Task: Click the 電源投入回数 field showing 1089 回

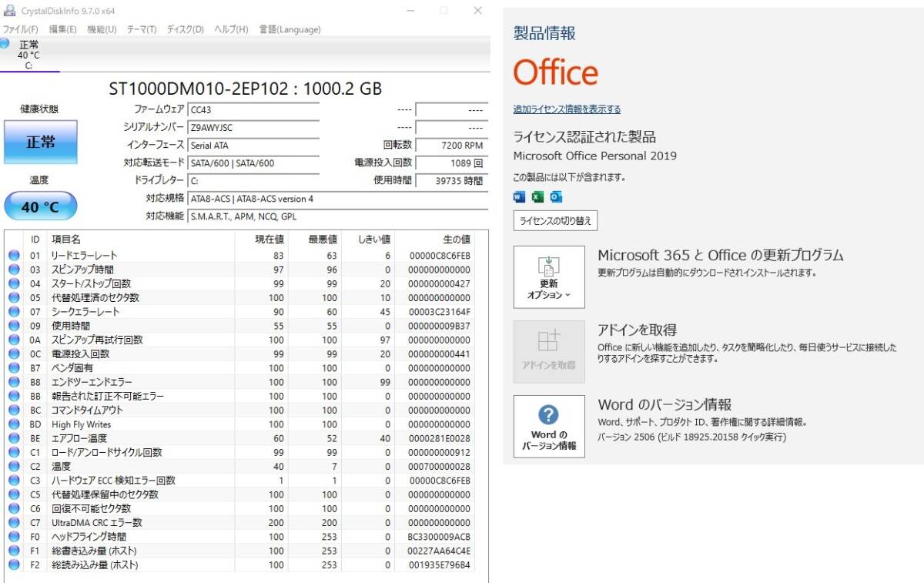Action: click(451, 163)
